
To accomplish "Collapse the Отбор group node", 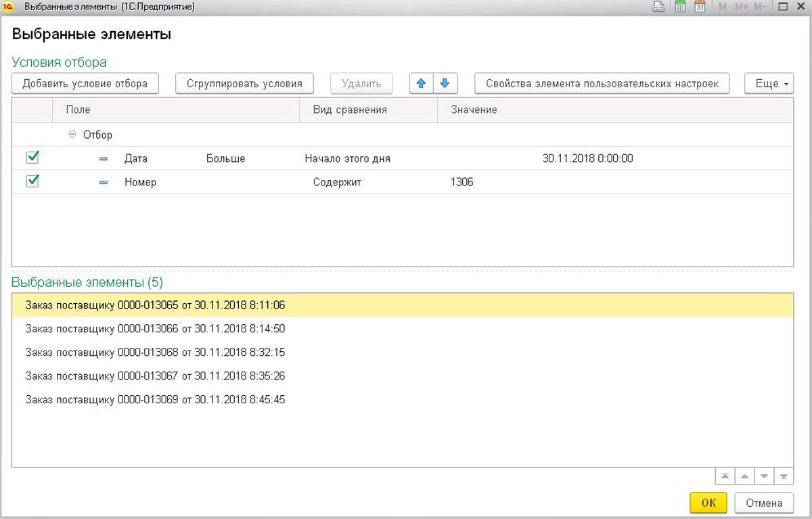I will point(72,135).
